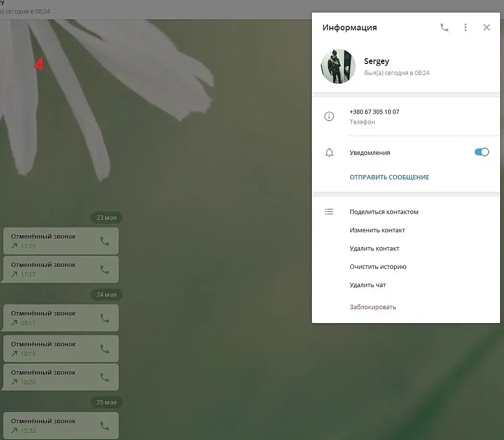Click phone number +380 67 305 10 07
This screenshot has height=440, width=504.
point(374,112)
